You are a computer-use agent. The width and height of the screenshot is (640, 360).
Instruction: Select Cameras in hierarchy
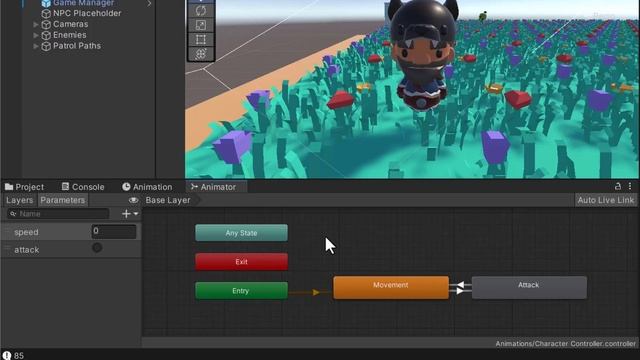71,24
